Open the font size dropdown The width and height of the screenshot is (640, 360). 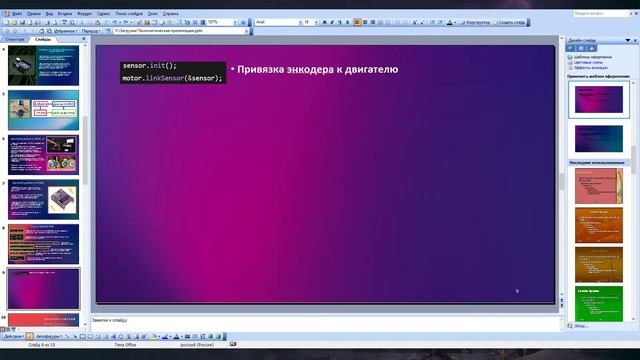(316, 22)
